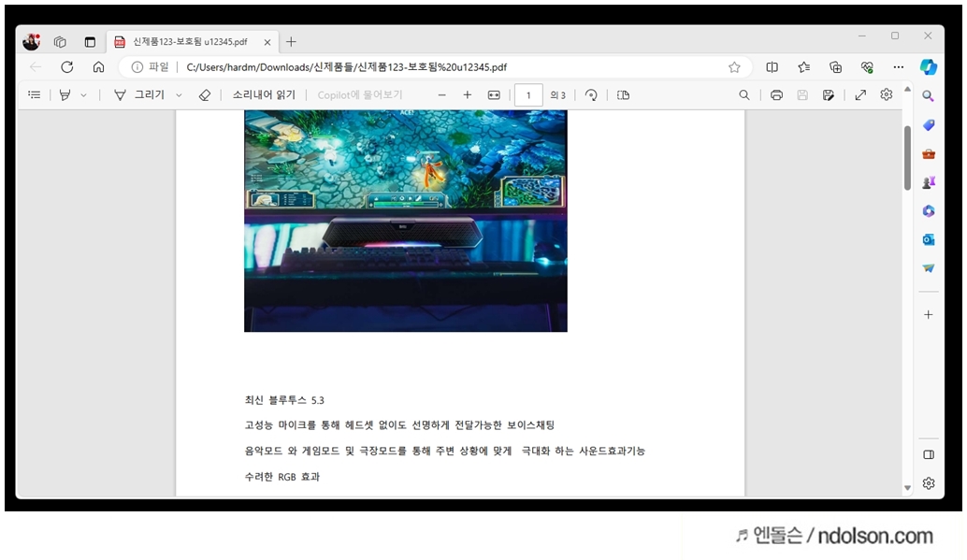Viewport: 967px width, 560px height.
Task: Click the PDF save icon
Action: point(802,95)
